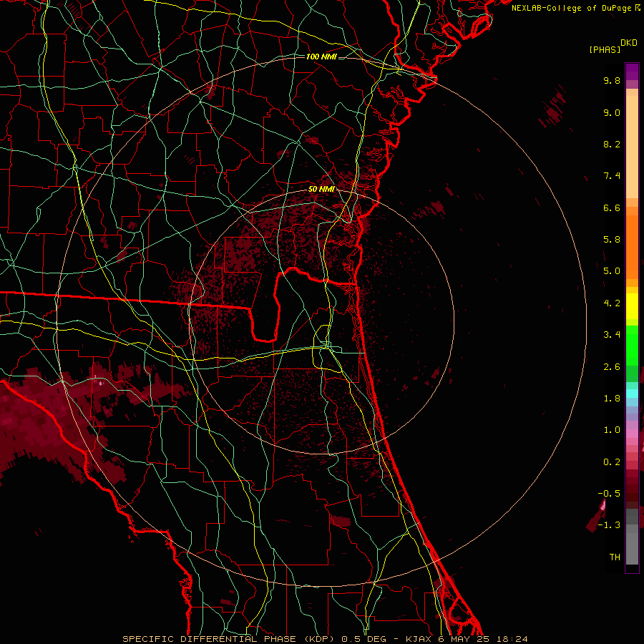The width and height of the screenshot is (644, 644).
Task: Select the -0.5 scale label
Action: coord(609,494)
